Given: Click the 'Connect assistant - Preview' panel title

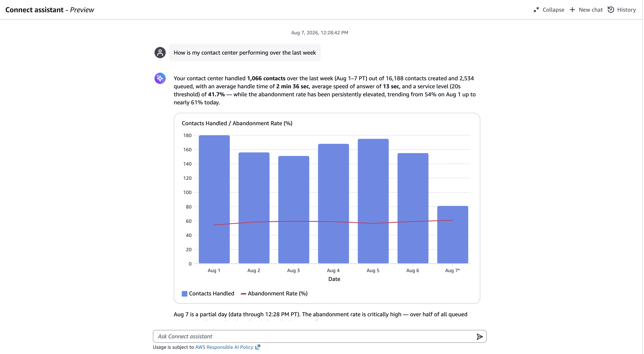Looking at the screenshot, I should click(x=50, y=10).
